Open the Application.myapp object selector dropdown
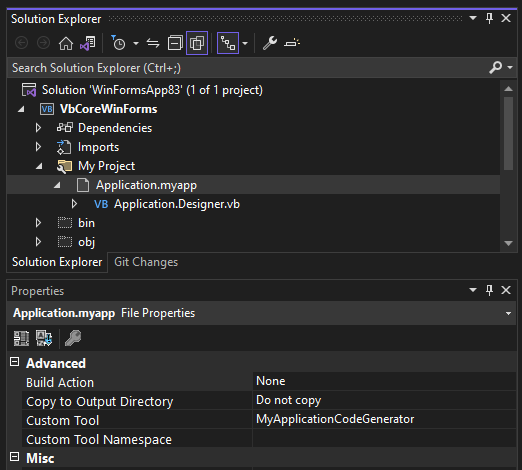 508,313
